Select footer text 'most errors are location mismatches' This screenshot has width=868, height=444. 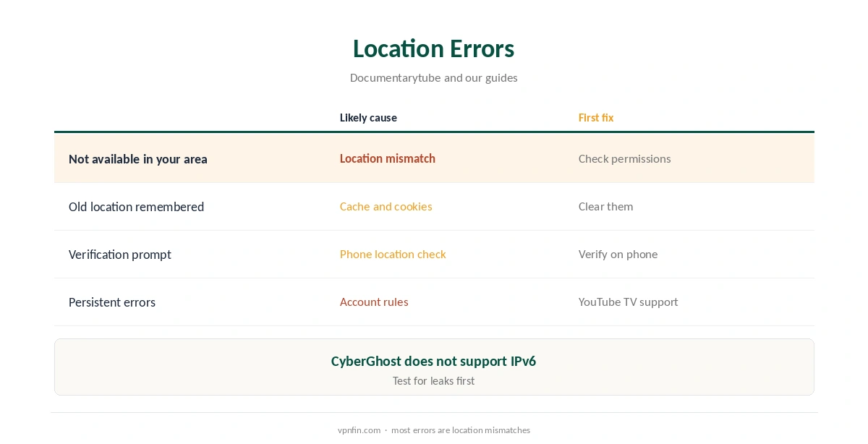461,430
